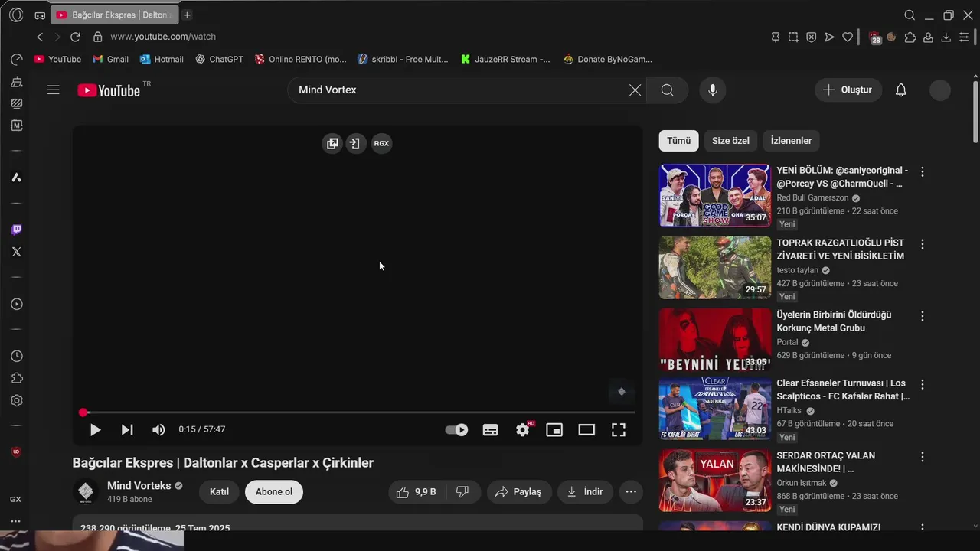
Task: Dislike the video
Action: pos(462,492)
